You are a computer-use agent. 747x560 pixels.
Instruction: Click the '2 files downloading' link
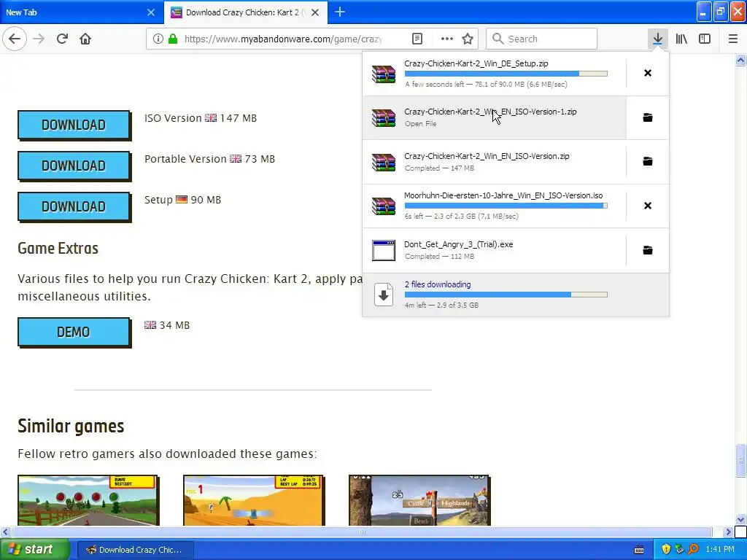pyautogui.click(x=438, y=284)
